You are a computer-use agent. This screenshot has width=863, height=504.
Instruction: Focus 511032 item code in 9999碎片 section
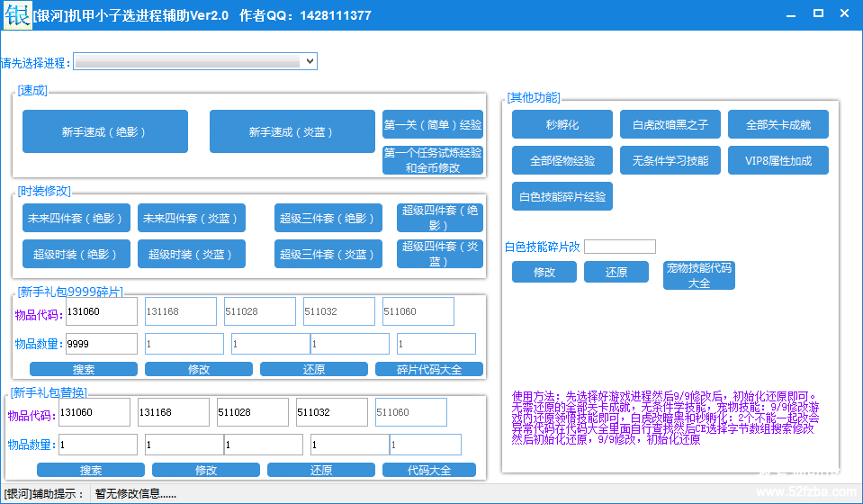click(x=339, y=311)
